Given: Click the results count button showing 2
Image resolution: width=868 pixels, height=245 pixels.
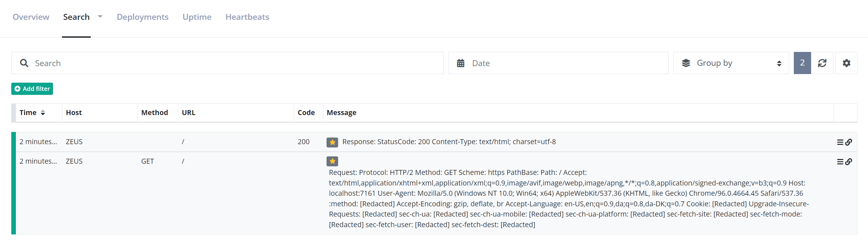Looking at the screenshot, I should coord(802,63).
